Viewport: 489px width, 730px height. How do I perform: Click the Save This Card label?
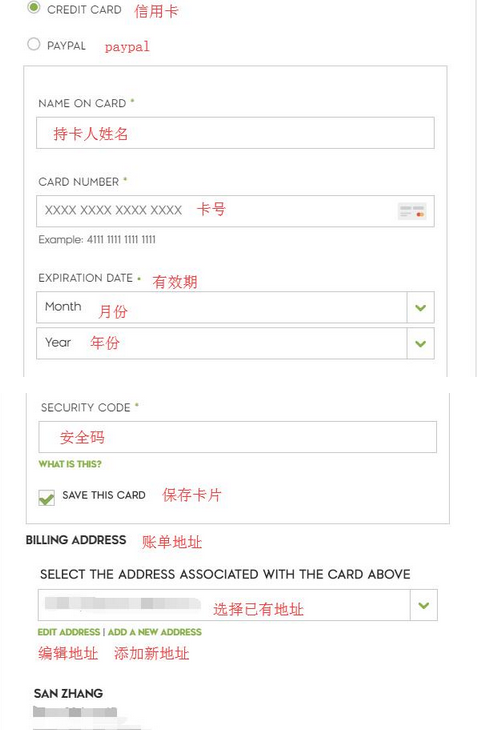pos(104,495)
